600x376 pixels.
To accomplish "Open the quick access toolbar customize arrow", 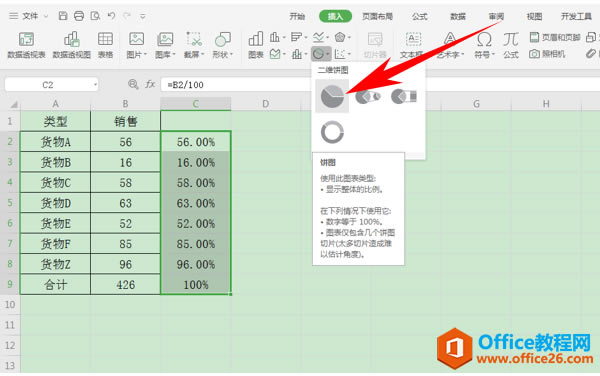I will [x=143, y=16].
